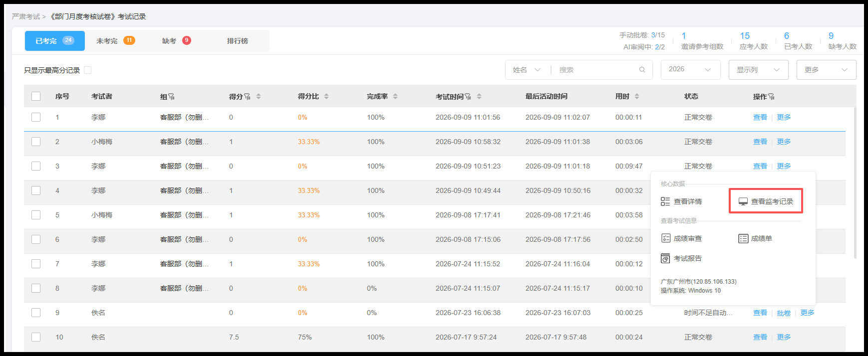Check the row 10 佚名 checkbox

coord(36,337)
